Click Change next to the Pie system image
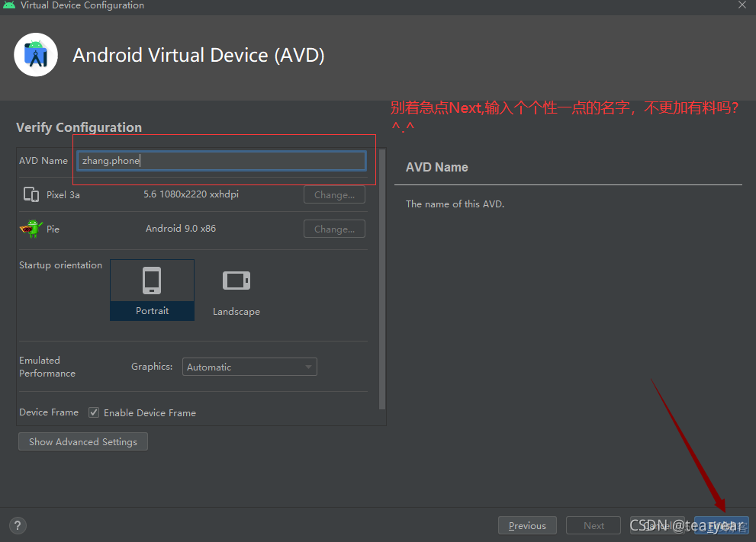 tap(334, 229)
